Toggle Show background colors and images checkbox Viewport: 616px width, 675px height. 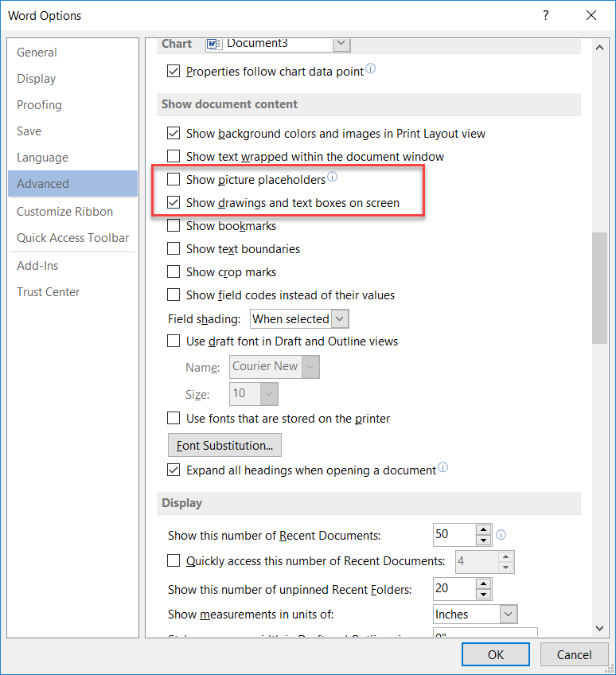tap(173, 133)
